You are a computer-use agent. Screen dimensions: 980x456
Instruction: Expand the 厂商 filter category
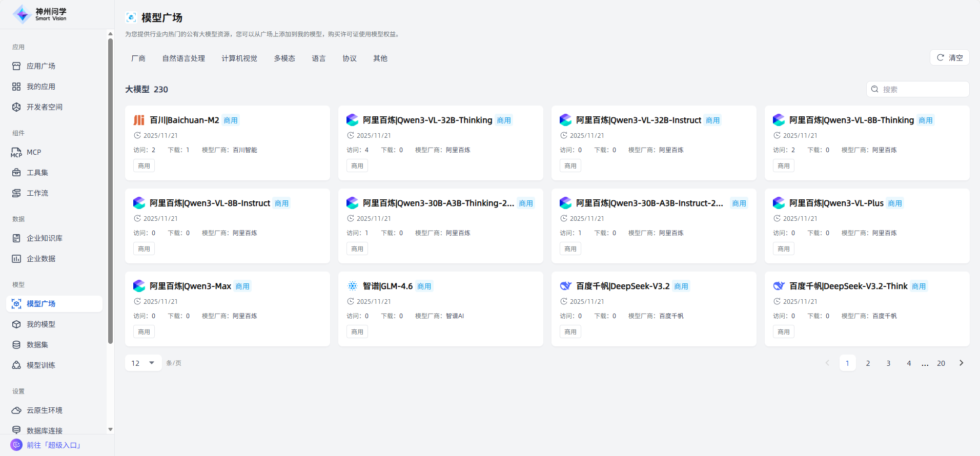click(138, 58)
